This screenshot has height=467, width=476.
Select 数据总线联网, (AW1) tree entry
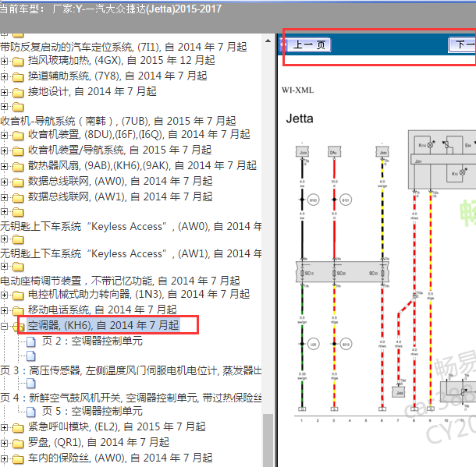coord(120,196)
